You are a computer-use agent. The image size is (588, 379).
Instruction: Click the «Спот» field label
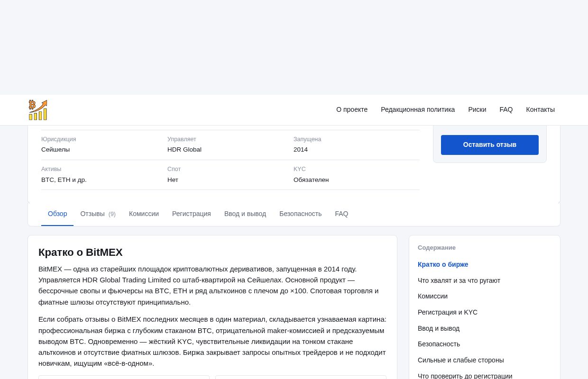174,169
